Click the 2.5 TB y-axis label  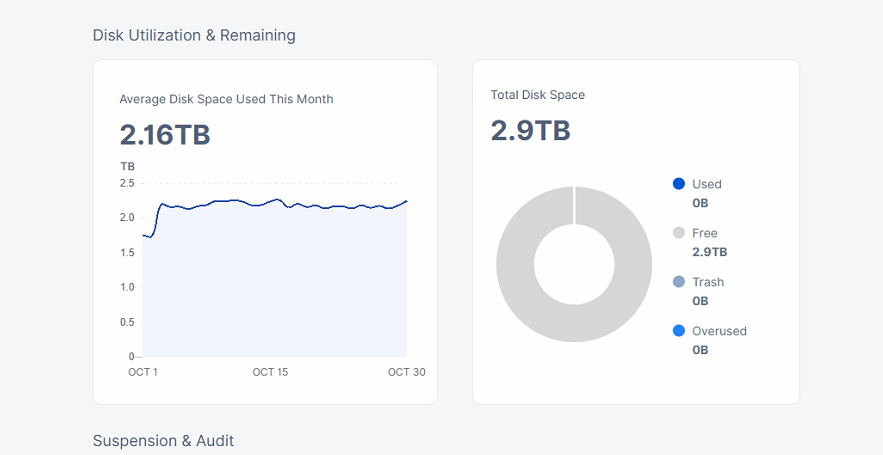[x=127, y=183]
